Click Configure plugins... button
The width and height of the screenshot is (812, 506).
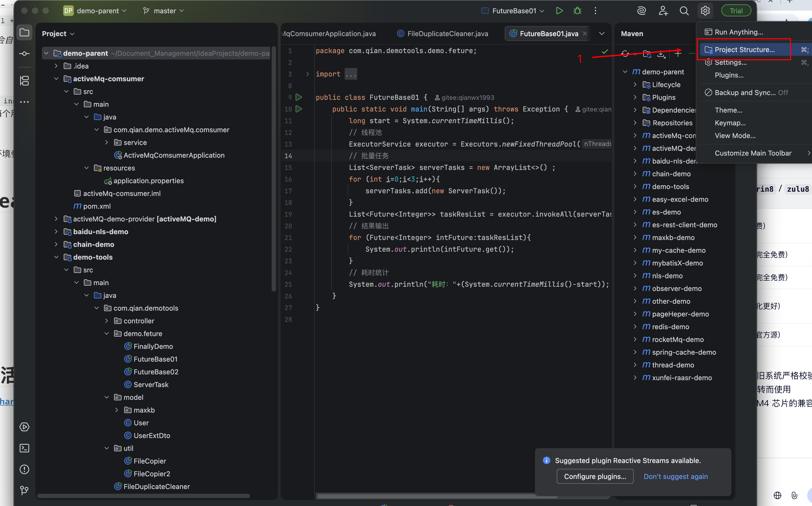tap(595, 476)
